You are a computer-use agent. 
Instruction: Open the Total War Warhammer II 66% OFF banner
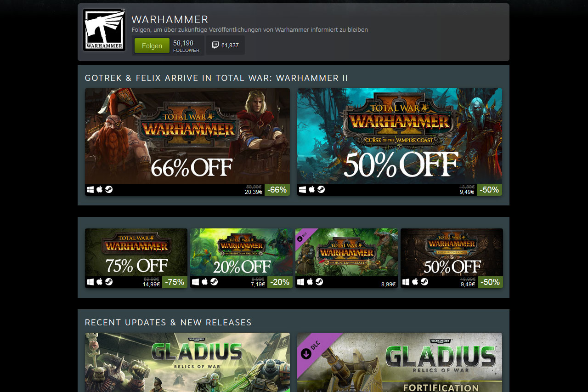pyautogui.click(x=187, y=136)
